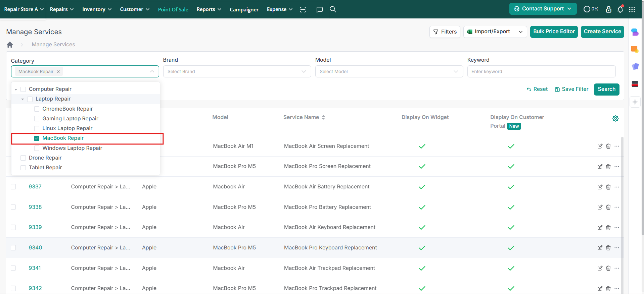644x294 pixels.
Task: Click the search magnifier icon in top navbar
Action: 333,9
